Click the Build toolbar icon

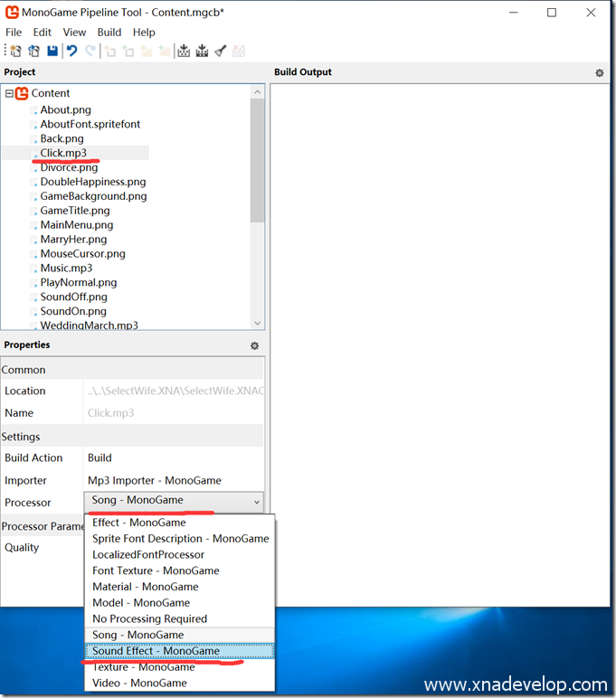(184, 52)
